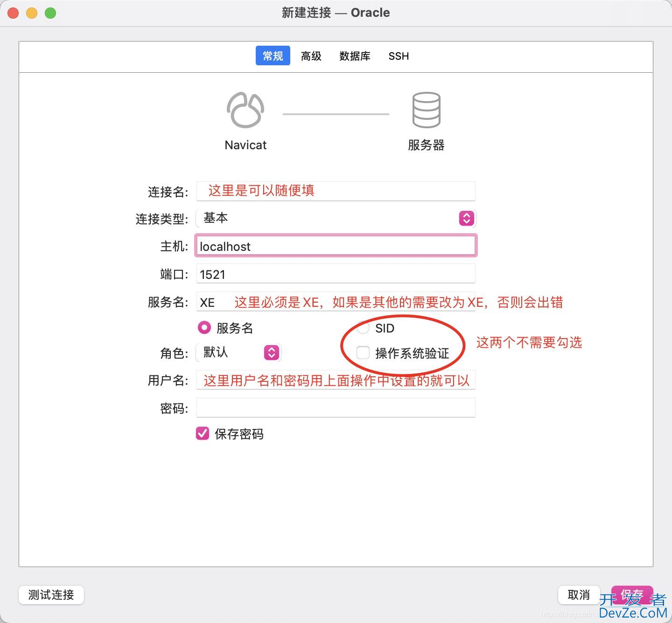
Task: Uncheck the 保存密码 checkbox
Action: 202,434
